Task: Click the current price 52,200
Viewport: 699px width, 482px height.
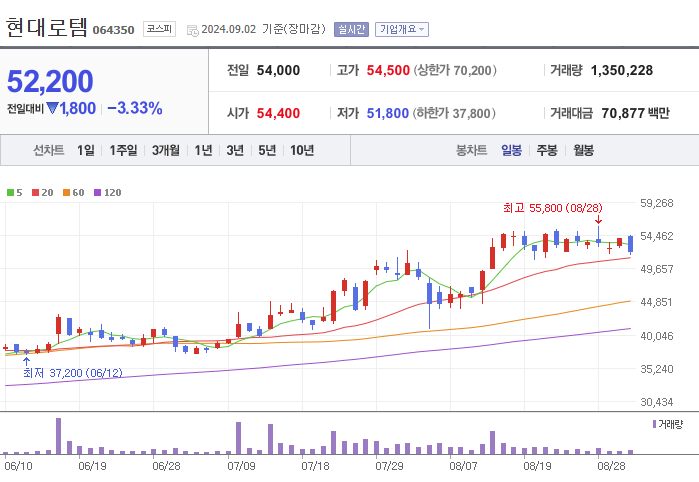Action: pos(50,81)
